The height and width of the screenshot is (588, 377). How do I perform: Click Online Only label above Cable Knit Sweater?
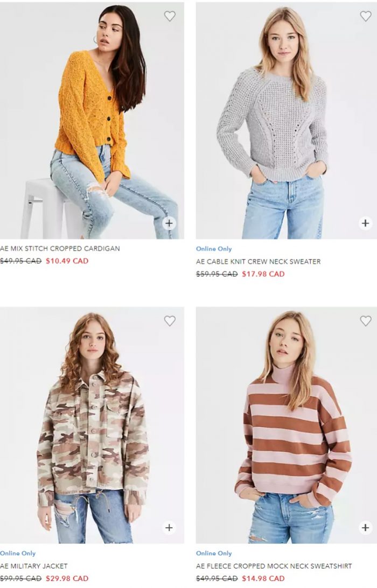click(x=214, y=249)
